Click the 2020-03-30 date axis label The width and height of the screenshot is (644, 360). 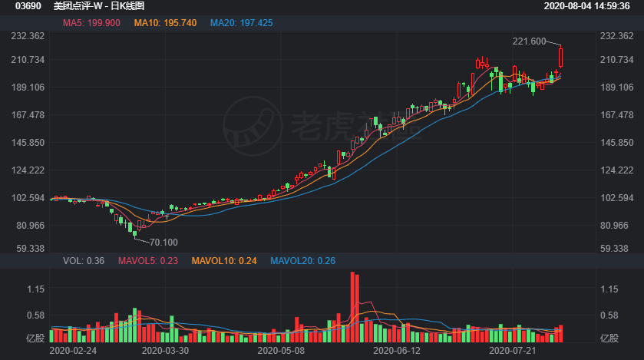(165, 351)
